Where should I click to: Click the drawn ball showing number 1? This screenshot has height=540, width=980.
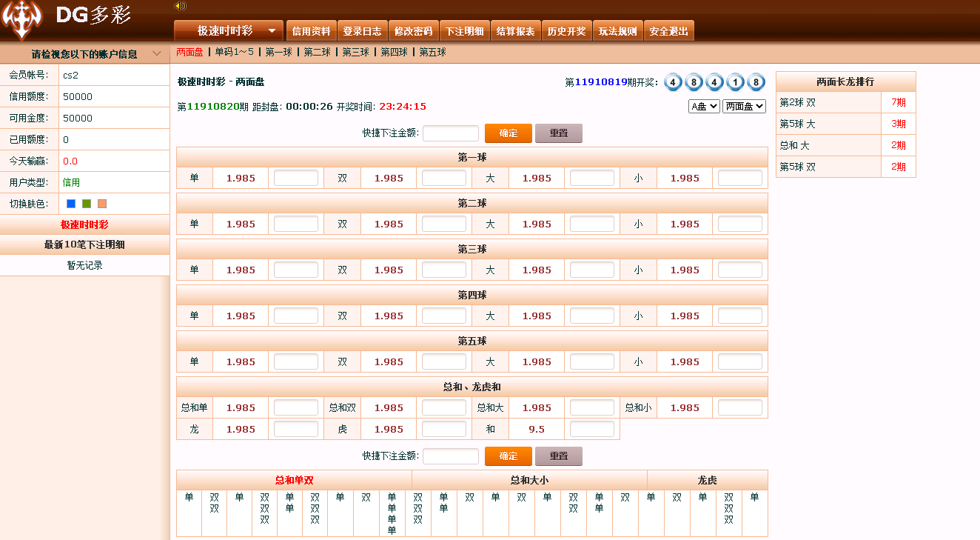coord(735,82)
